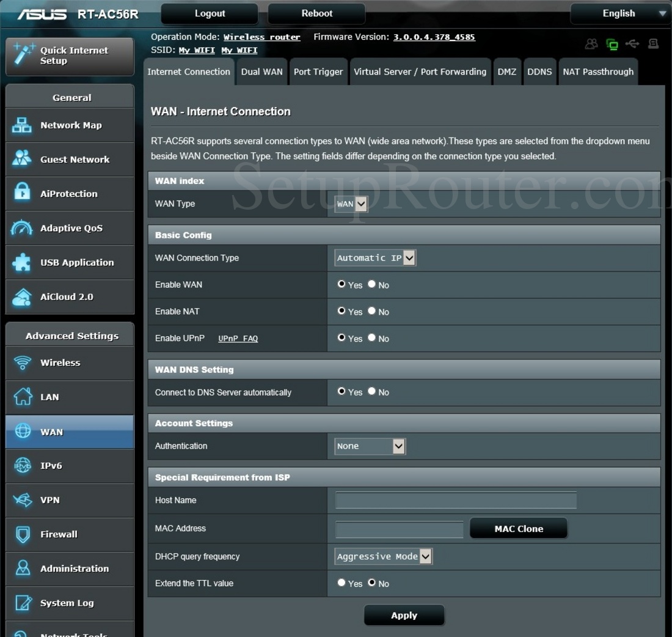The height and width of the screenshot is (637, 672).
Task: Click the AiProtection padlock icon
Action: 22,193
